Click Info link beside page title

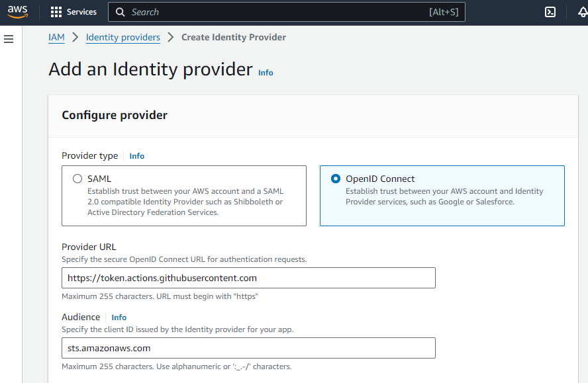pyautogui.click(x=266, y=73)
